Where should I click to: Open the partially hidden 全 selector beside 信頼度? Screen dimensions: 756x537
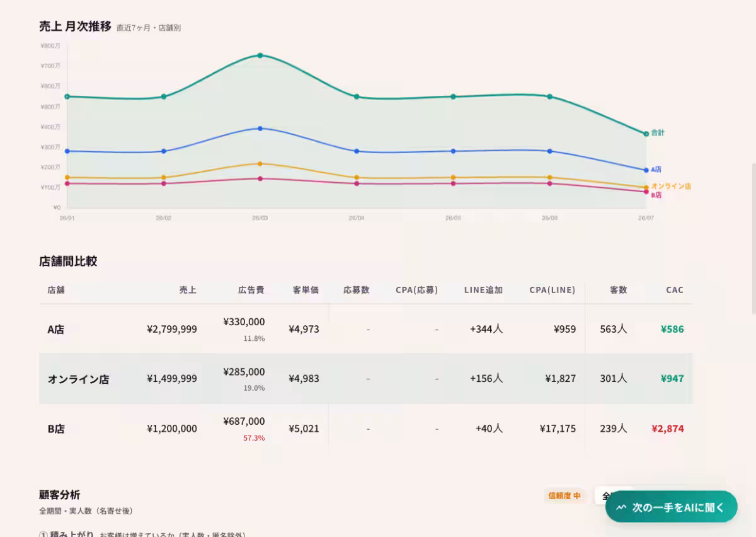pyautogui.click(x=607, y=496)
